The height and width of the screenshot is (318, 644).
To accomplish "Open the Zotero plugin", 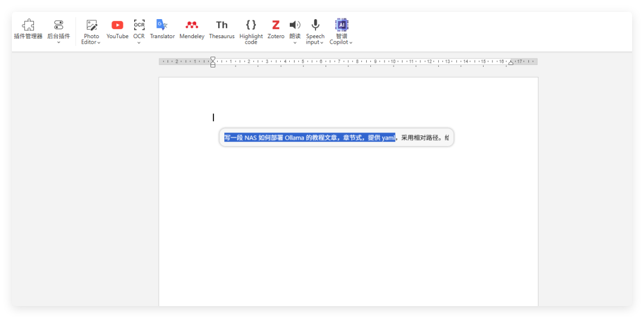I will tap(275, 29).
